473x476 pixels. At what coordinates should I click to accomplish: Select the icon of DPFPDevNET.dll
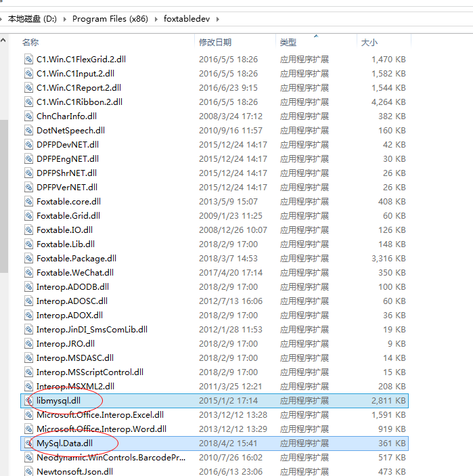point(28,144)
